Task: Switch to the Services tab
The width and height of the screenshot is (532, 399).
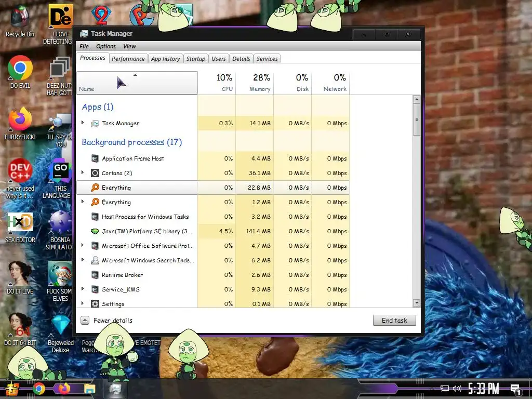Action: pyautogui.click(x=267, y=59)
